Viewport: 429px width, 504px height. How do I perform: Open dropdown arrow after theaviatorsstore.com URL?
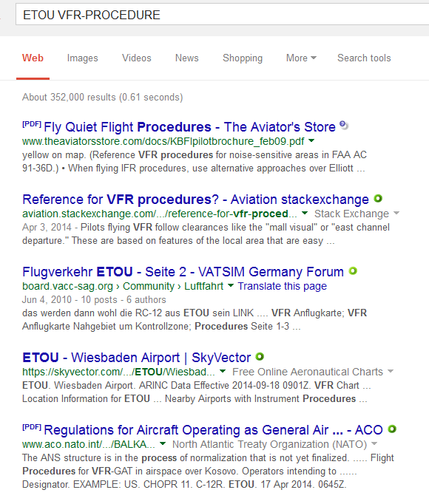click(311, 140)
